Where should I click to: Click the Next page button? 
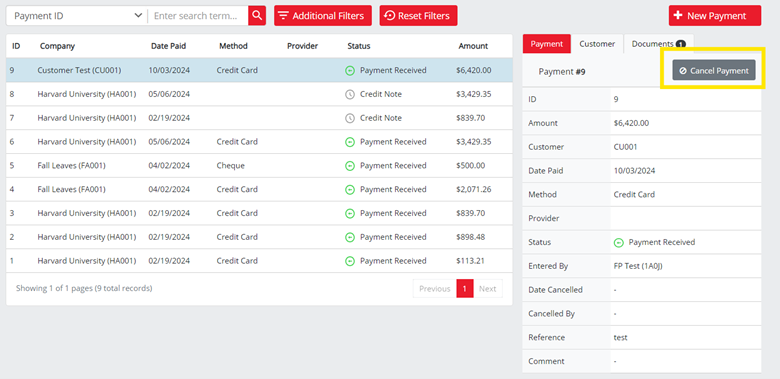pyautogui.click(x=488, y=288)
